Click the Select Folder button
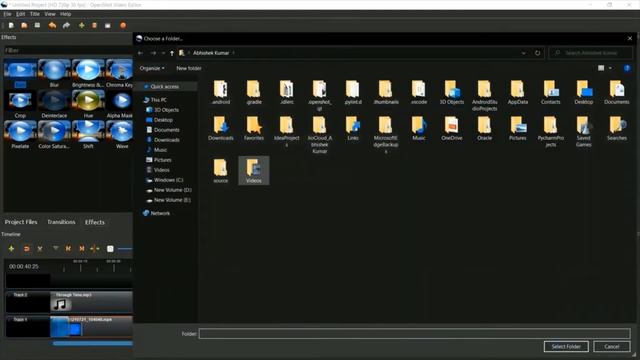Screen dimensions: 640x360 [566, 347]
